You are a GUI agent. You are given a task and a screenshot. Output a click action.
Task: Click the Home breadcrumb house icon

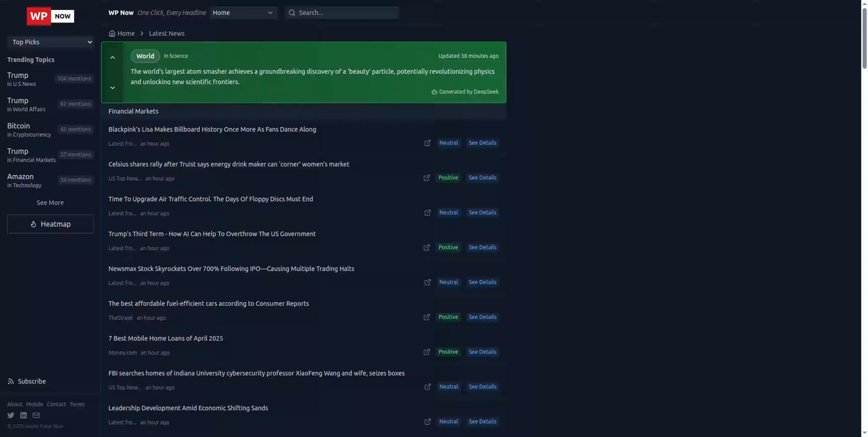coord(112,34)
